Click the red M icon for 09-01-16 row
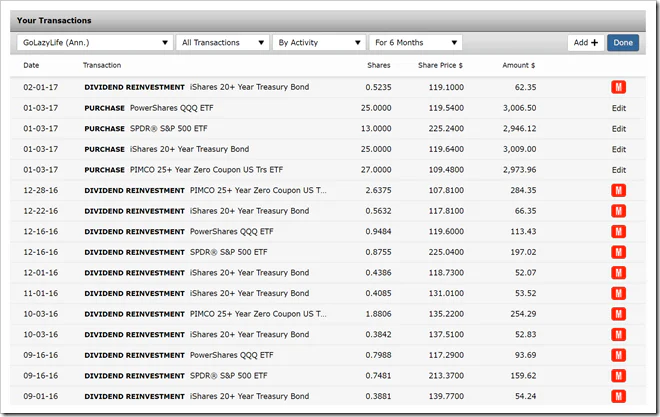This screenshot has height=417, width=660. 618,396
